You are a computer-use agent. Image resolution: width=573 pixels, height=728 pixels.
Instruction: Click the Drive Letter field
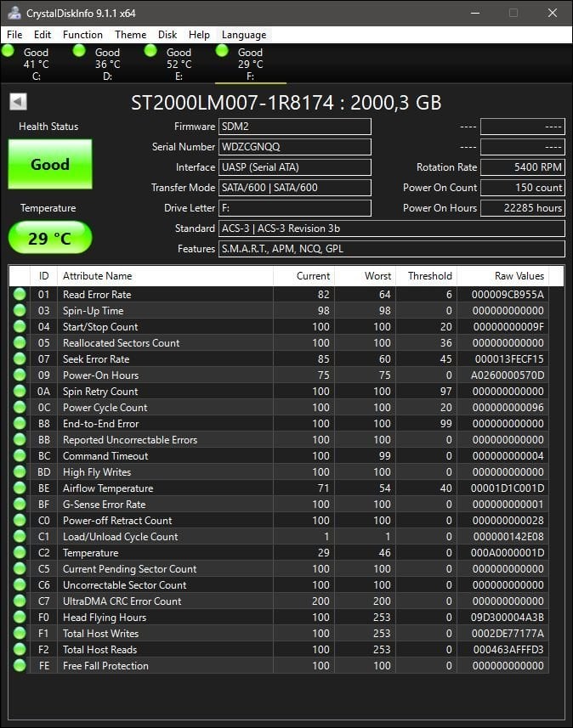pos(295,208)
